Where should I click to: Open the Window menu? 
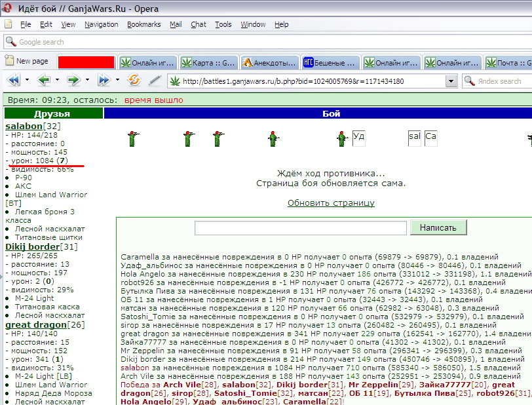point(253,24)
